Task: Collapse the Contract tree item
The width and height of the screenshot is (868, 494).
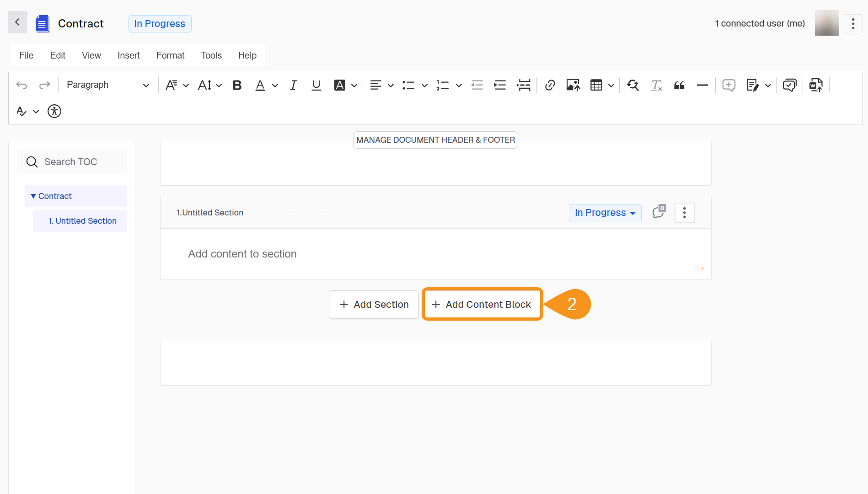Action: point(33,196)
